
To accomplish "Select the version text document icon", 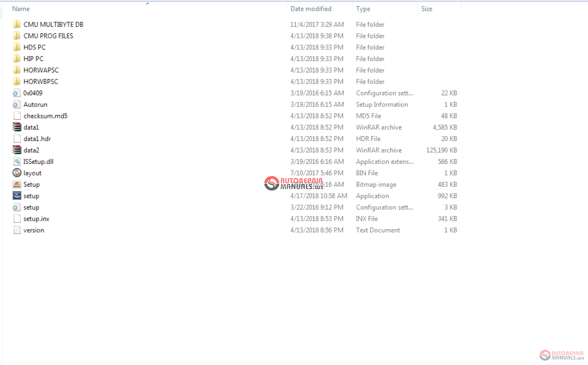I will [17, 230].
